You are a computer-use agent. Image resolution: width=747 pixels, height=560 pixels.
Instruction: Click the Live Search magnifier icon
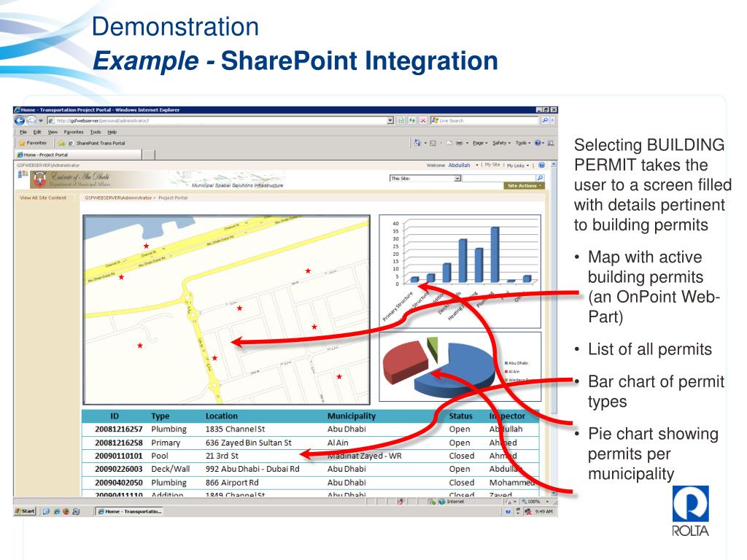click(x=545, y=120)
